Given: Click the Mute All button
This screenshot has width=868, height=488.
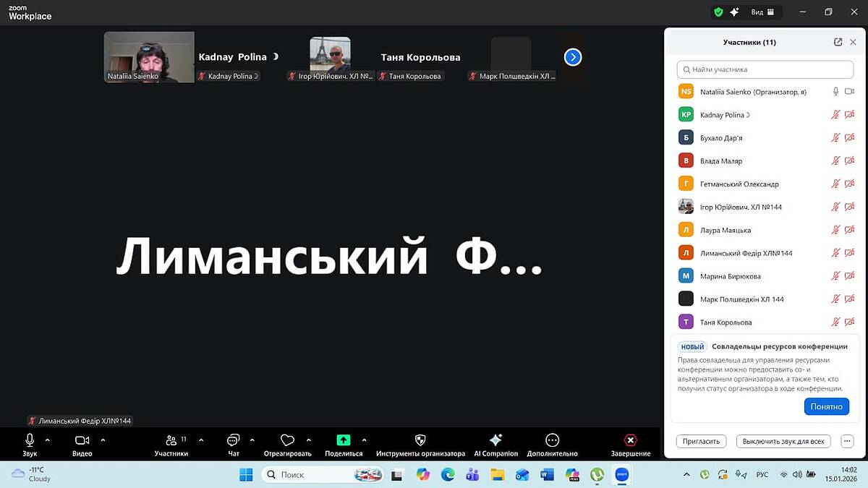Looking at the screenshot, I should 783,441.
